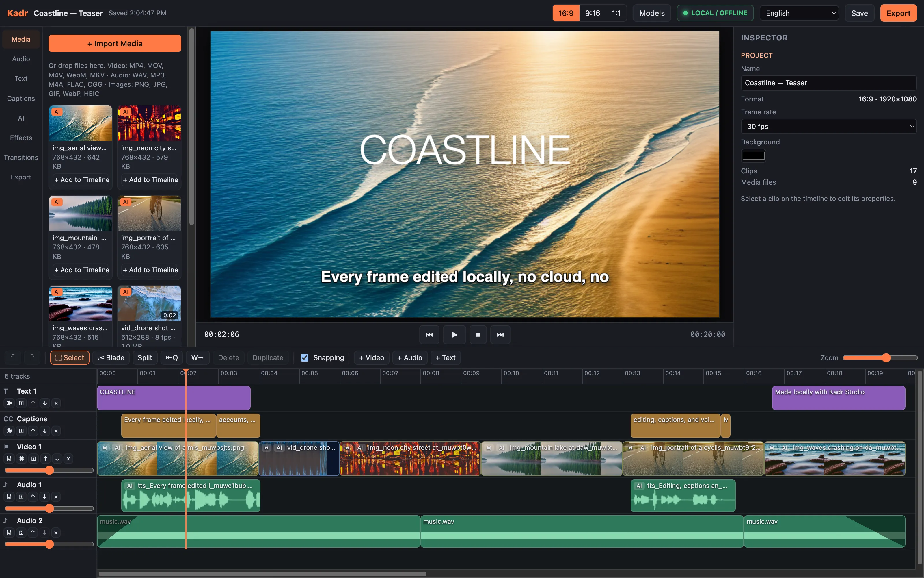Lock the Audio 2 track
924x578 pixels.
[21, 533]
